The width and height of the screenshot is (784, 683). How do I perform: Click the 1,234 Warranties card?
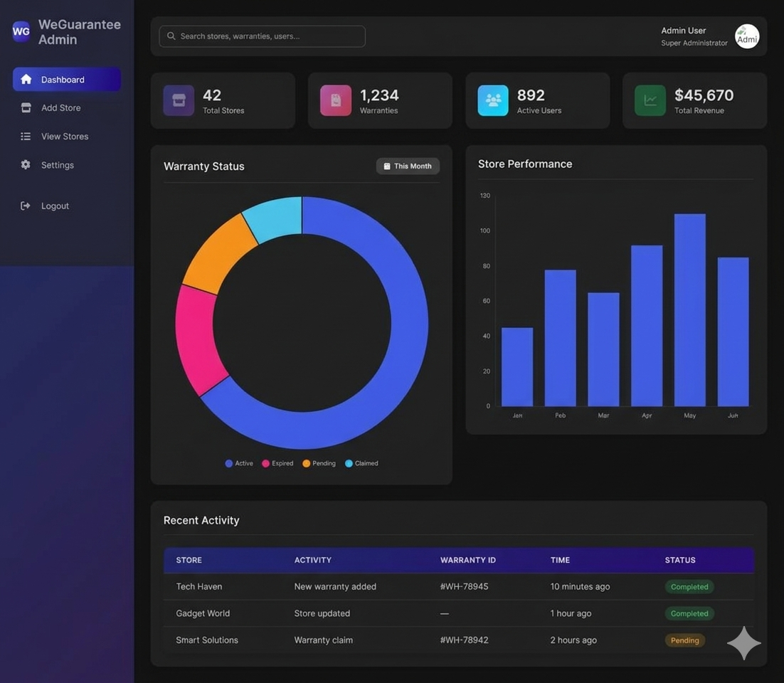380,100
